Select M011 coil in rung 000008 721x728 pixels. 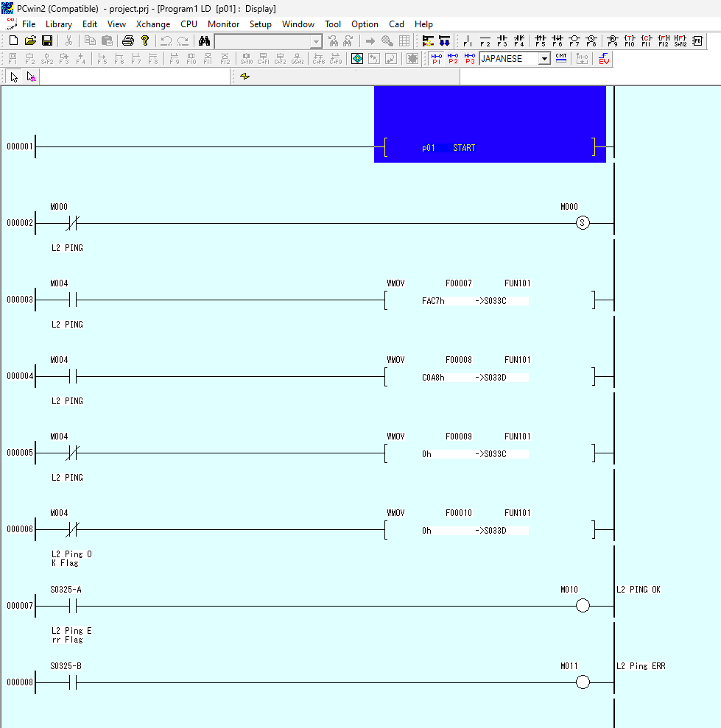point(583,682)
